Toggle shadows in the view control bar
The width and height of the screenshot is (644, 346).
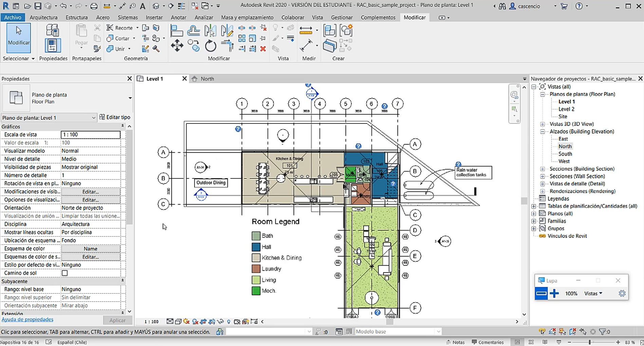coord(195,321)
